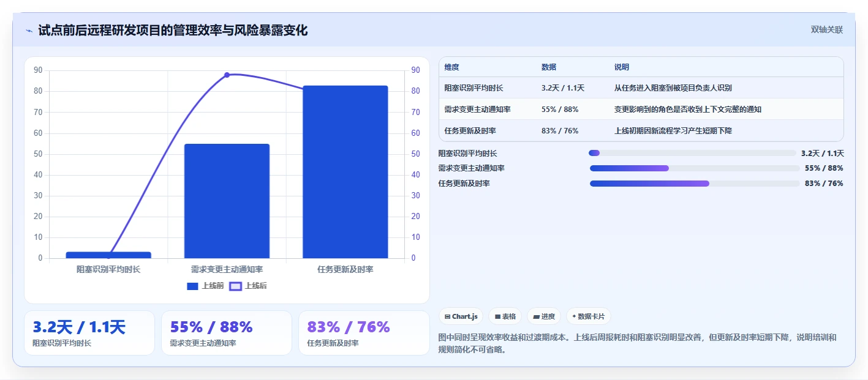Click progress value 83% / 76% beside bar
Screen dimensions: 868x380
pyautogui.click(x=824, y=184)
